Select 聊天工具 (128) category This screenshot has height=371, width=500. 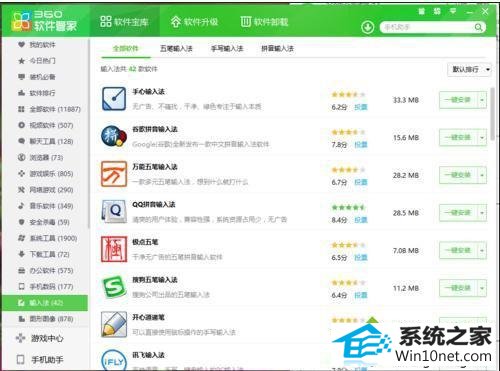click(45, 141)
